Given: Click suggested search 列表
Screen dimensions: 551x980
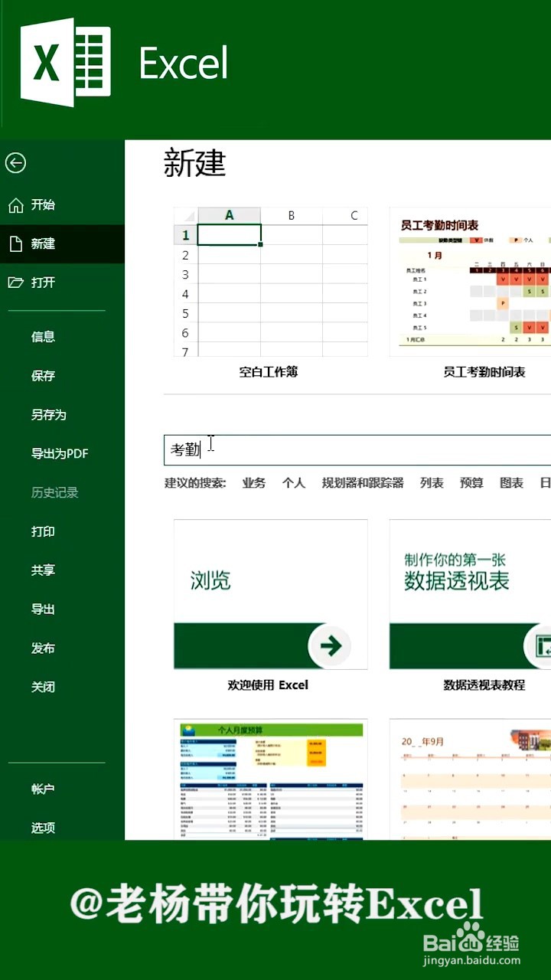Looking at the screenshot, I should coord(432,483).
